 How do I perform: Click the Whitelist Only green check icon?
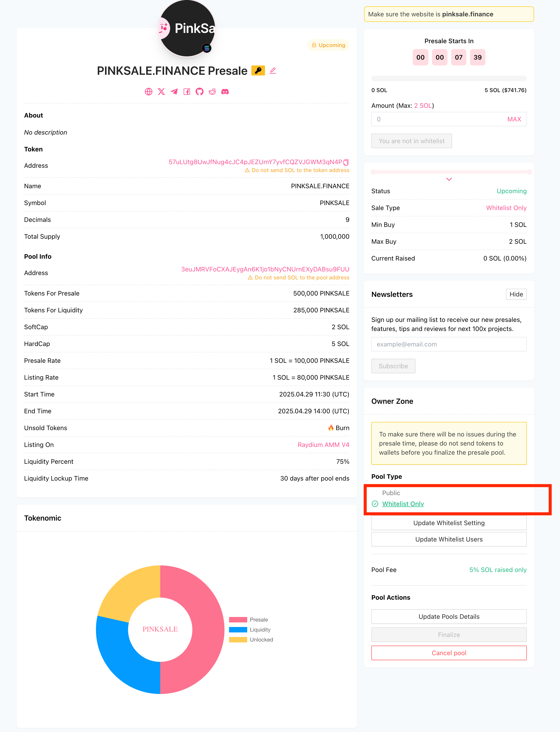[375, 504]
